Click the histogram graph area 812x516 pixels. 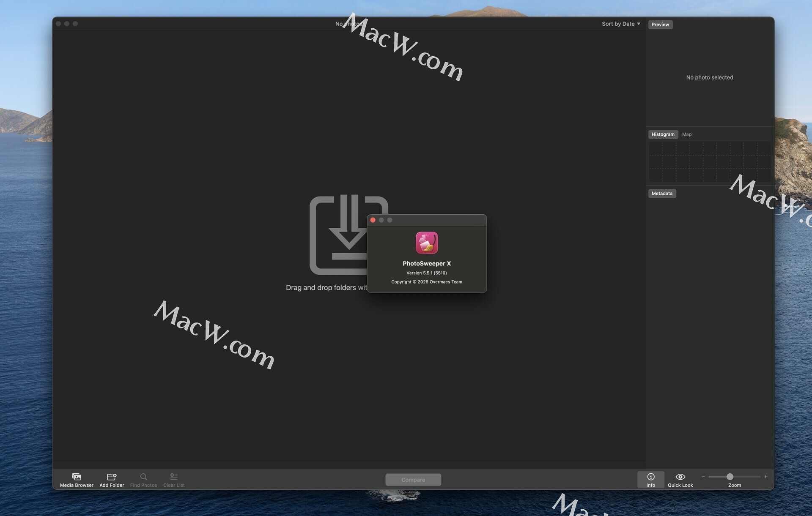coord(709,161)
